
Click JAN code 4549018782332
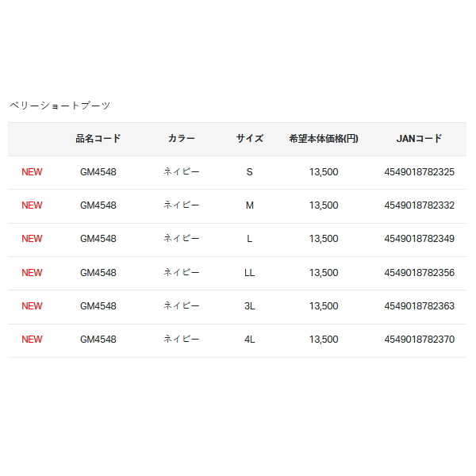[x=419, y=205]
